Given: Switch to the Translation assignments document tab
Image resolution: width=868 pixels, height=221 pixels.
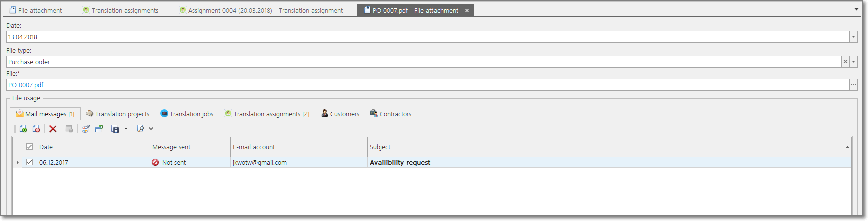Looking at the screenshot, I should click(x=120, y=10).
